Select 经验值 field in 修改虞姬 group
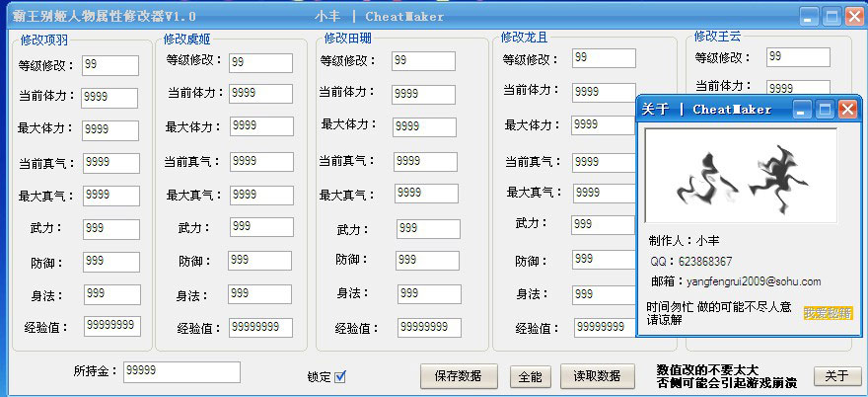 pos(260,327)
